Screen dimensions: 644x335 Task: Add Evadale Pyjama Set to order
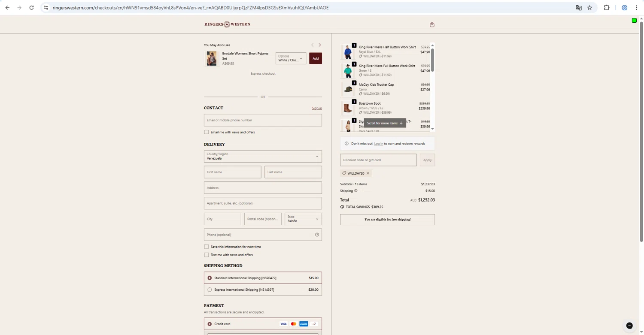(316, 58)
